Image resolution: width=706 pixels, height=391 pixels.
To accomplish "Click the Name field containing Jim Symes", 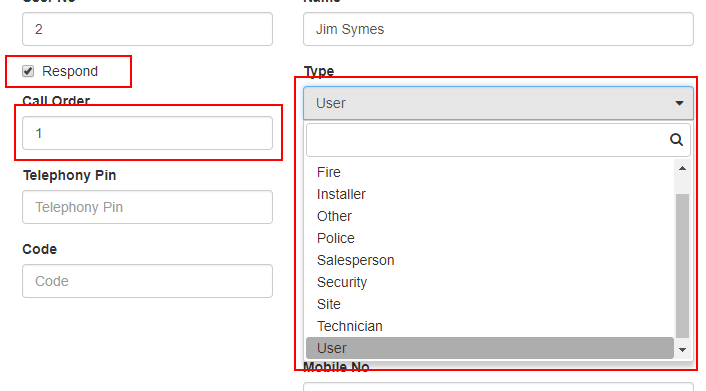I will (498, 29).
